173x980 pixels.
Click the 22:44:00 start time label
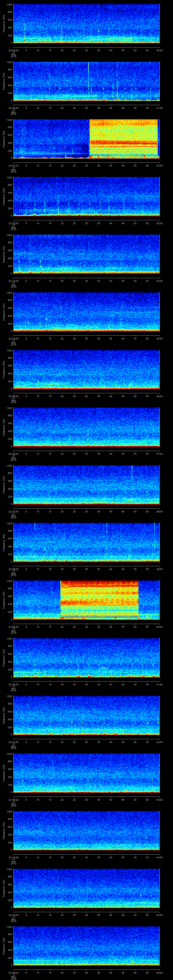click(13, 915)
